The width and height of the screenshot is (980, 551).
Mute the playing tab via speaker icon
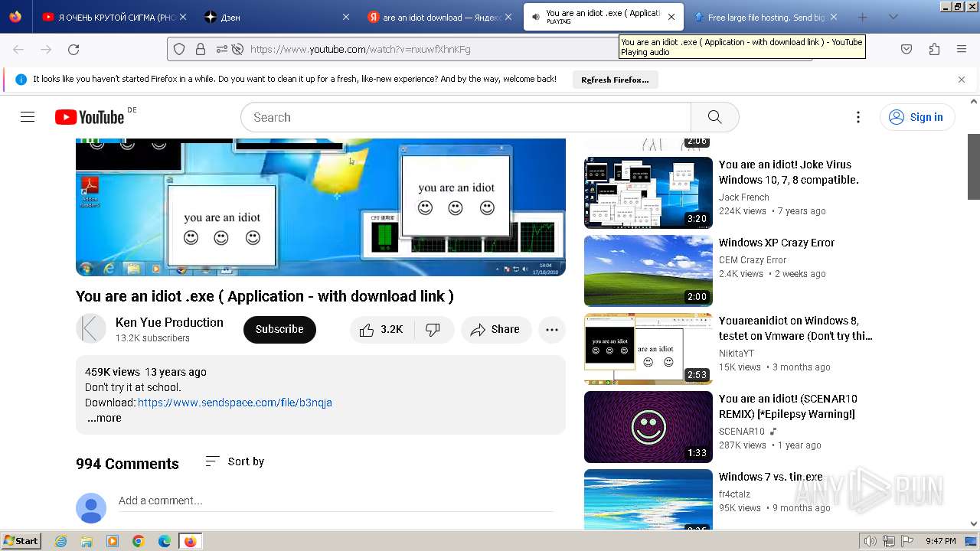tap(534, 17)
